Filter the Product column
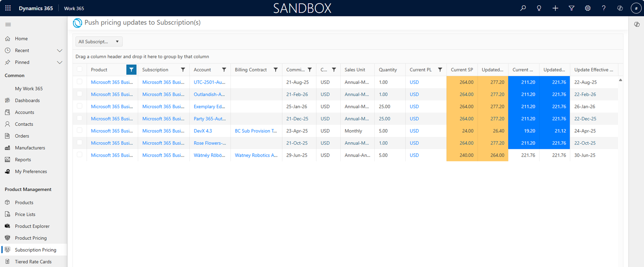Image resolution: width=644 pixels, height=267 pixels. pos(131,70)
